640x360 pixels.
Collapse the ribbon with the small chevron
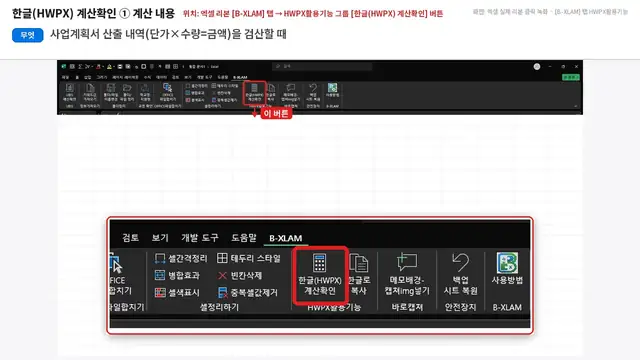(x=576, y=106)
